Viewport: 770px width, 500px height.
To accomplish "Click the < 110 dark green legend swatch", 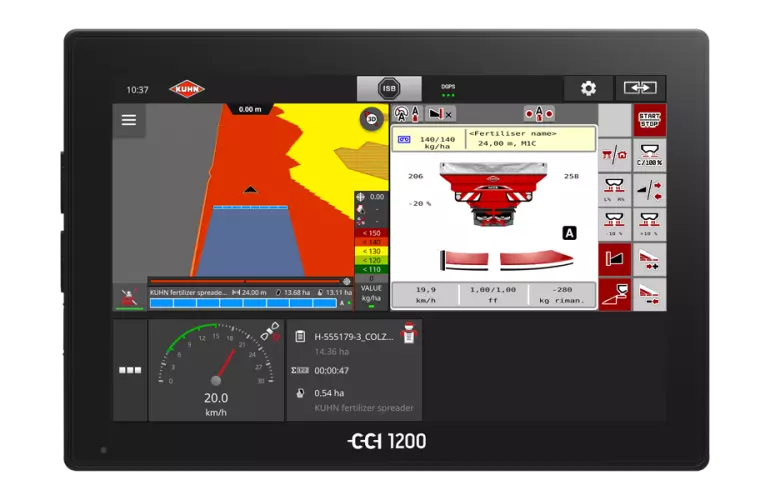I will pyautogui.click(x=371, y=269).
